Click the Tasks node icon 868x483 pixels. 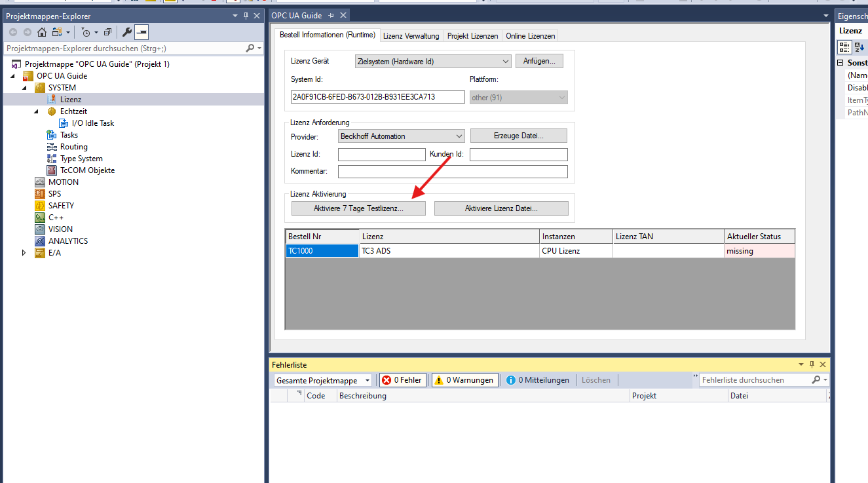pyautogui.click(x=52, y=135)
